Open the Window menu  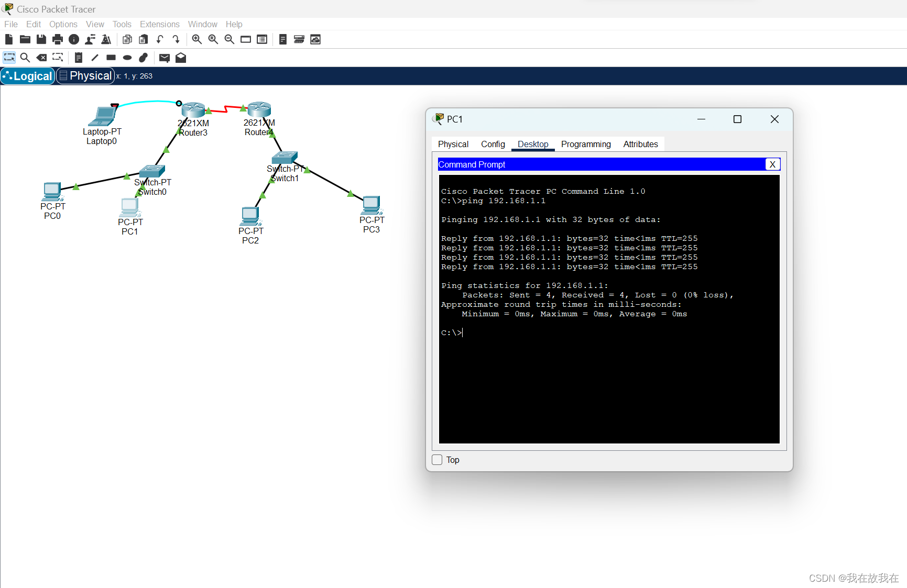click(203, 24)
